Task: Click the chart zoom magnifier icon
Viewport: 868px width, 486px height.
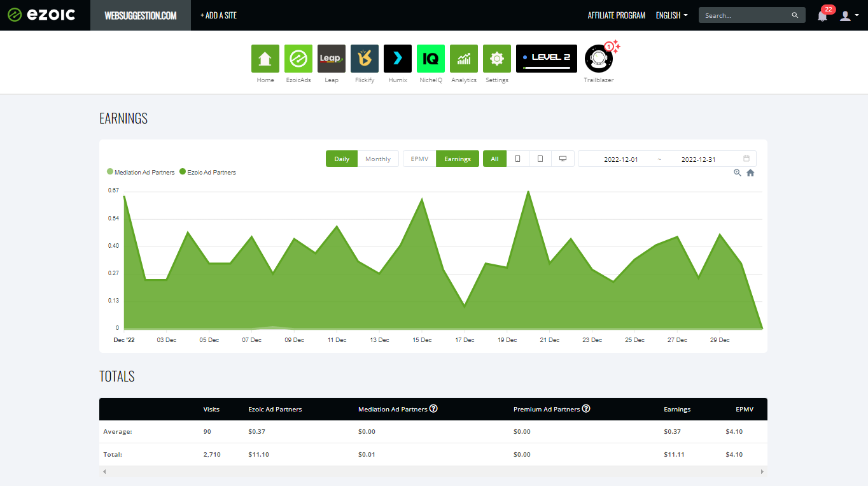Action: (x=738, y=173)
